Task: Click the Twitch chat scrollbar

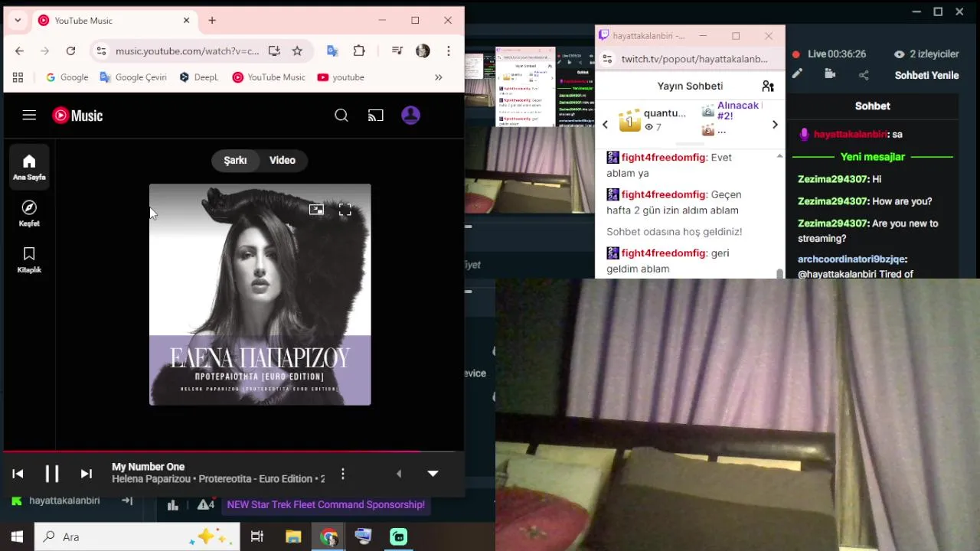Action: coord(780,273)
